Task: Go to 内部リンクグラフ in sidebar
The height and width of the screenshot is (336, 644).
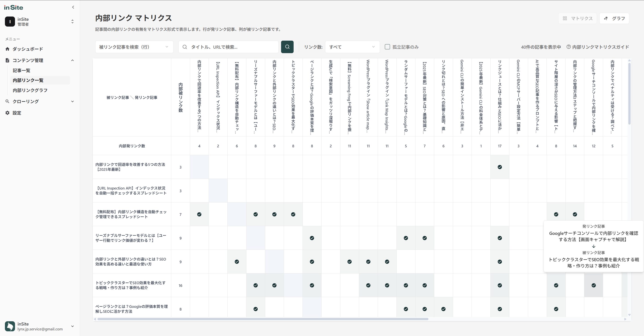Action: (x=30, y=90)
